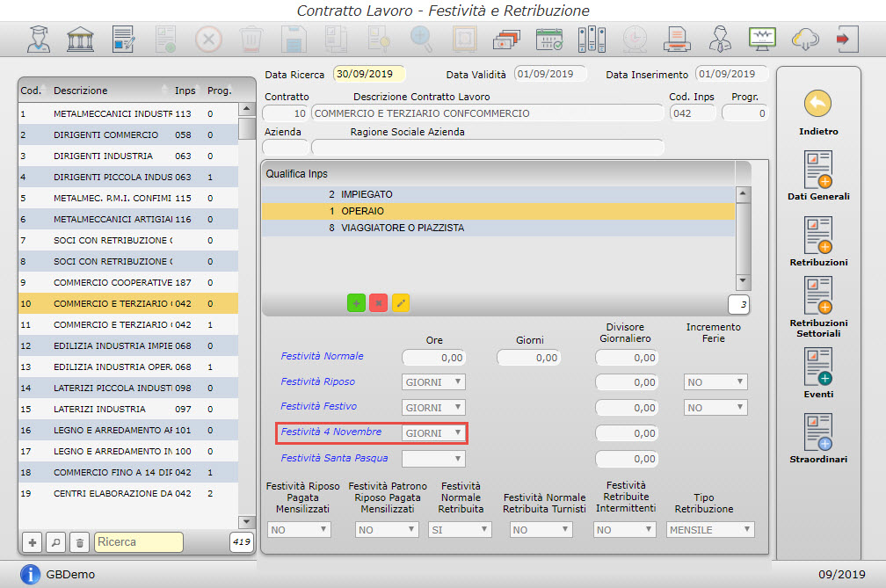This screenshot has height=588, width=886.
Task: Open Festività Riposo Pagata Mensilizzati dropdown
Action: 299,530
